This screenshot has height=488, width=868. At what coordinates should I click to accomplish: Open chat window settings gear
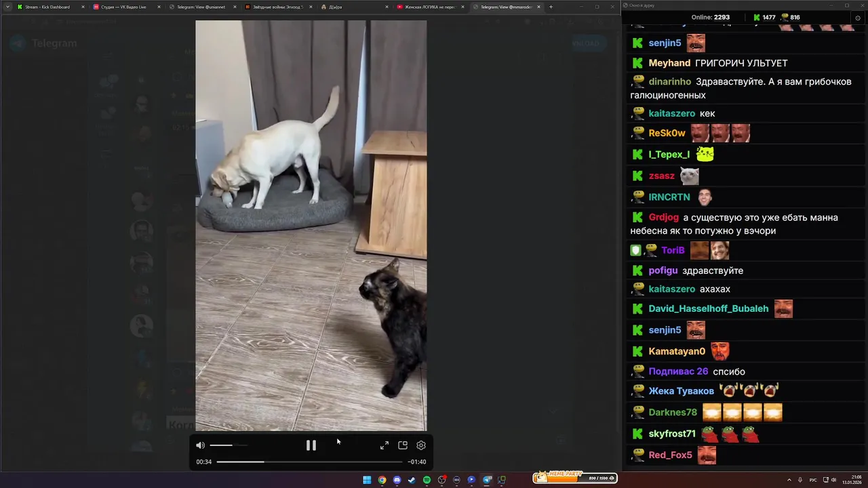click(858, 18)
